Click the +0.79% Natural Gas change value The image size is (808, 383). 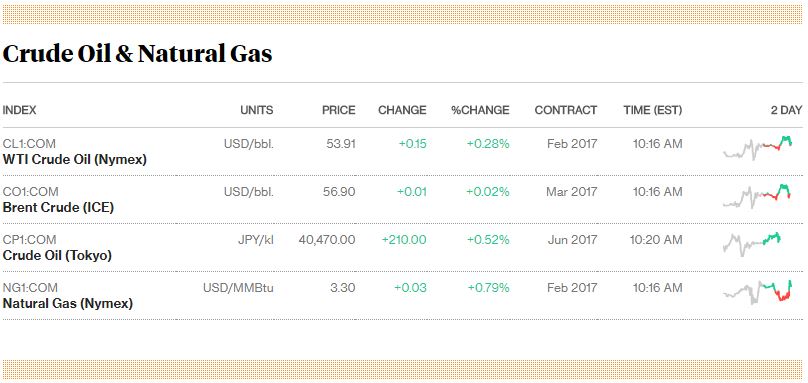point(489,288)
